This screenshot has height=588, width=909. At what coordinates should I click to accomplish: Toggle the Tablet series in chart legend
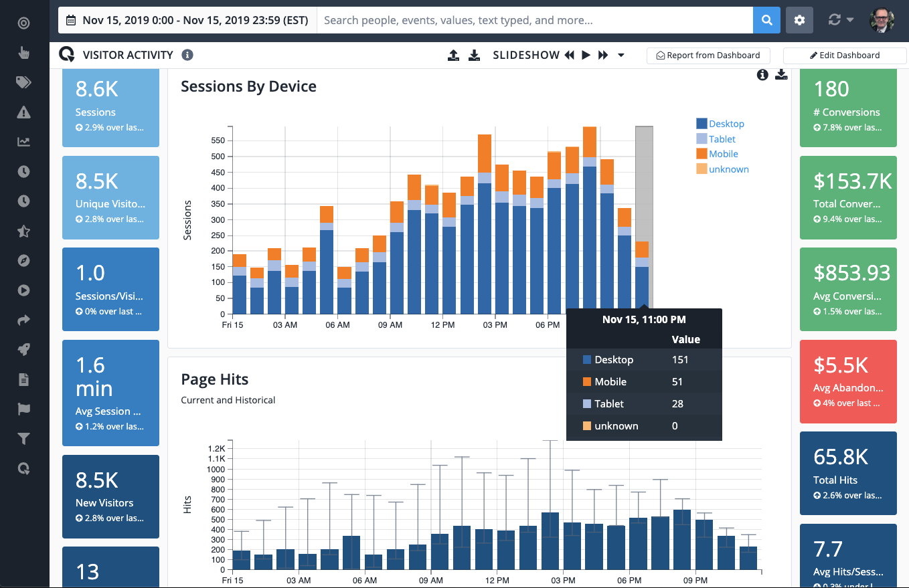722,139
